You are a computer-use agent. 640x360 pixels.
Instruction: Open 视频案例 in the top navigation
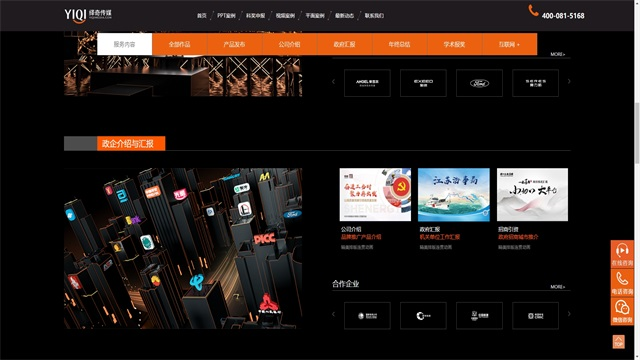285,16
